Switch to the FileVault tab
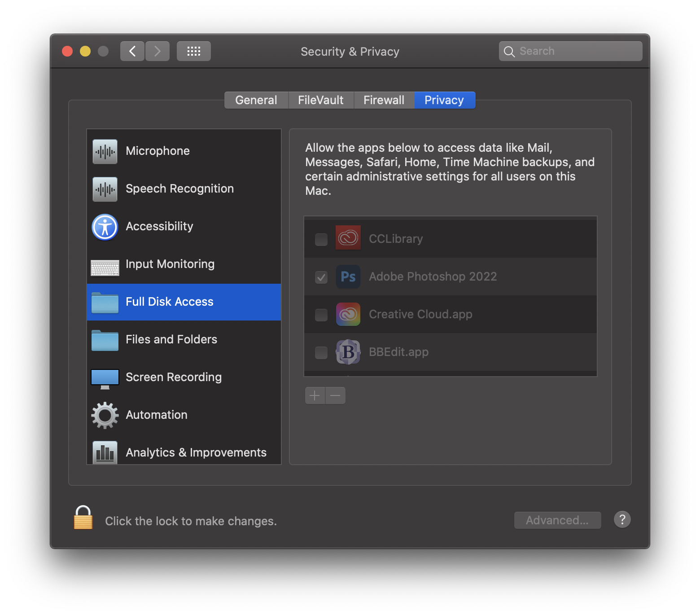 (320, 100)
